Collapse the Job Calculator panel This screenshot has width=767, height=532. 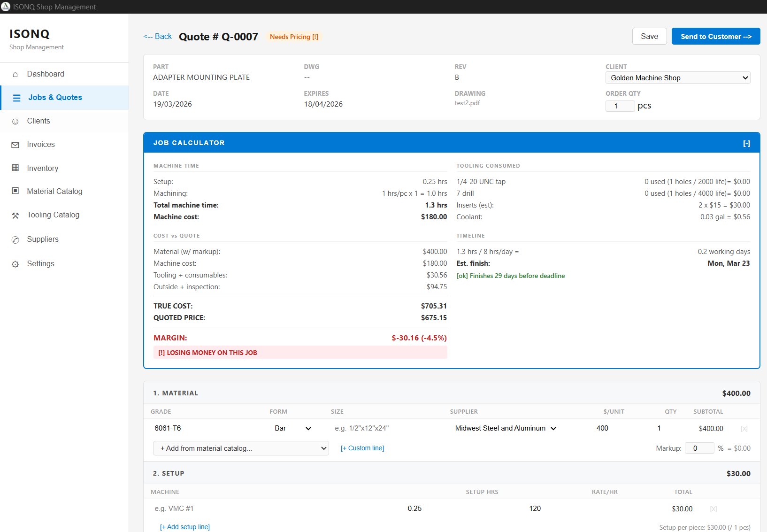tap(746, 143)
